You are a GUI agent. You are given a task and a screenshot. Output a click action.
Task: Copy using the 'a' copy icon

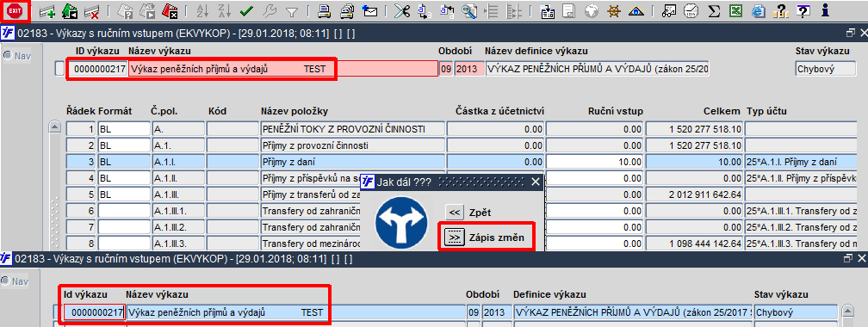tap(424, 10)
